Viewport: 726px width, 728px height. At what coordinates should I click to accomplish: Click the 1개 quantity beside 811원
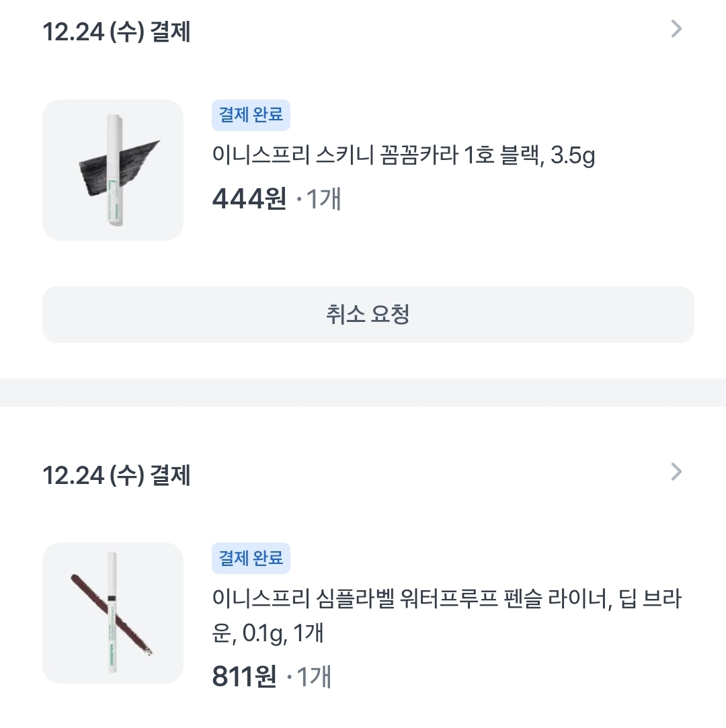pos(313,678)
